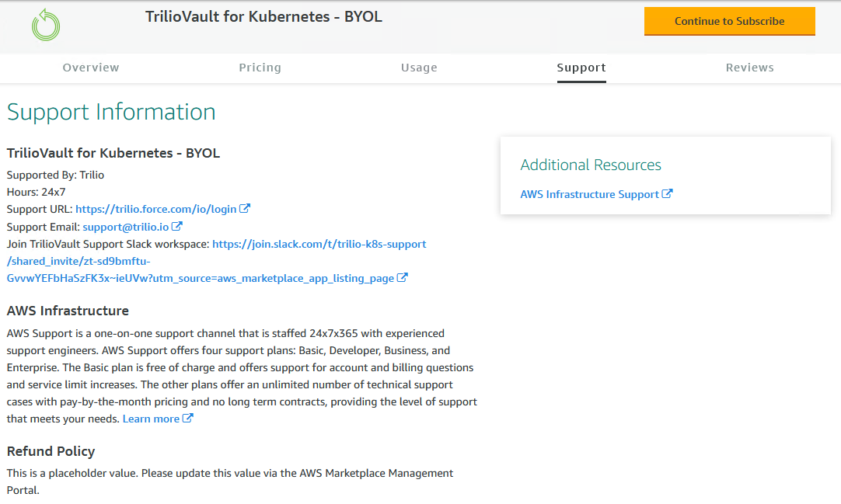Click the Additional Resources panel heading
The image size is (841, 504).
click(591, 165)
